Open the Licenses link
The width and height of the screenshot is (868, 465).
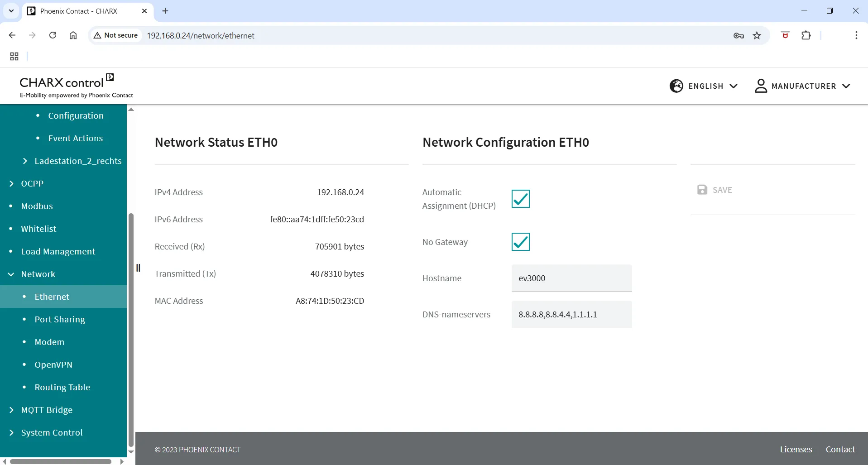796,449
